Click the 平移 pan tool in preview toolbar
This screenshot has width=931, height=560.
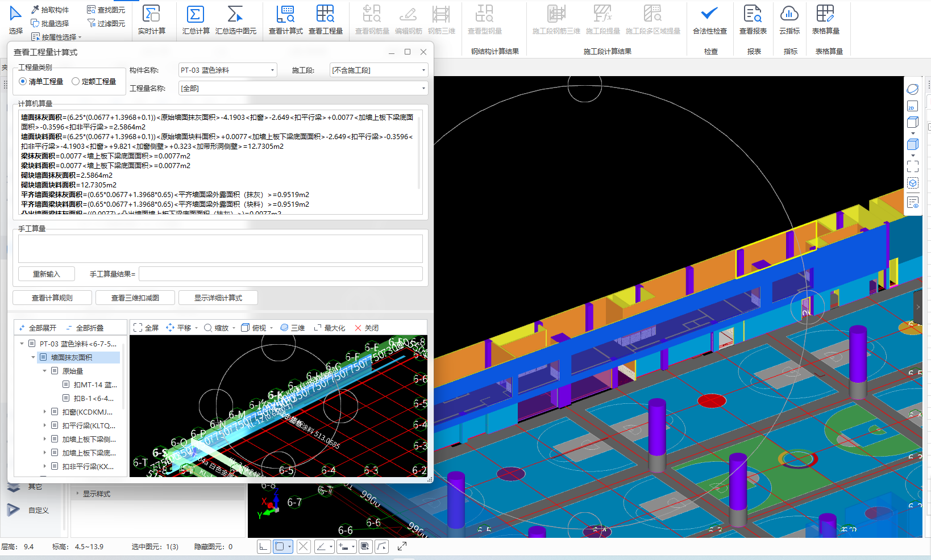[x=181, y=328]
